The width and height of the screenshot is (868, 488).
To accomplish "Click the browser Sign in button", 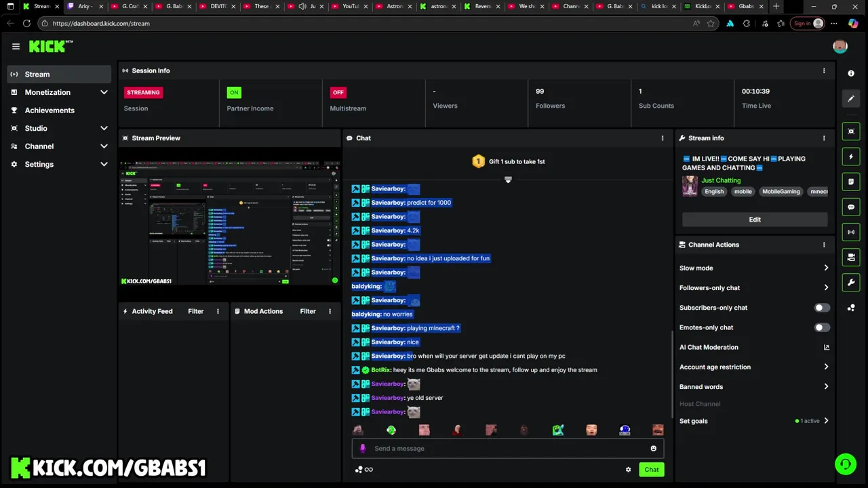I will tap(808, 23).
